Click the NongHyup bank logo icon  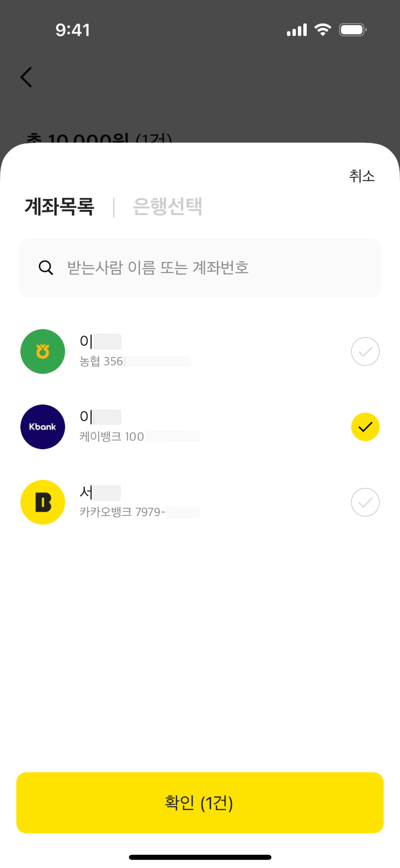click(x=43, y=351)
